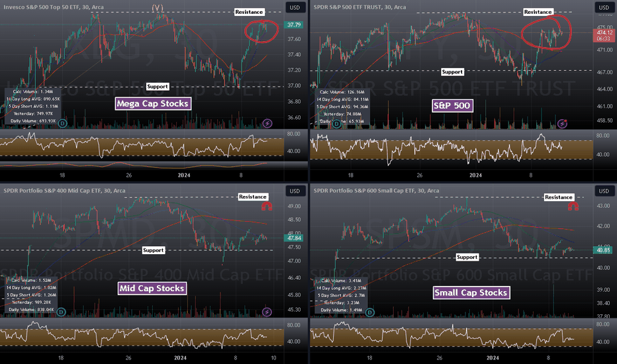Image resolution: width=617 pixels, height=364 pixels.
Task: Open USD currency selector on Small Cap ETF chart
Action: pos(604,191)
